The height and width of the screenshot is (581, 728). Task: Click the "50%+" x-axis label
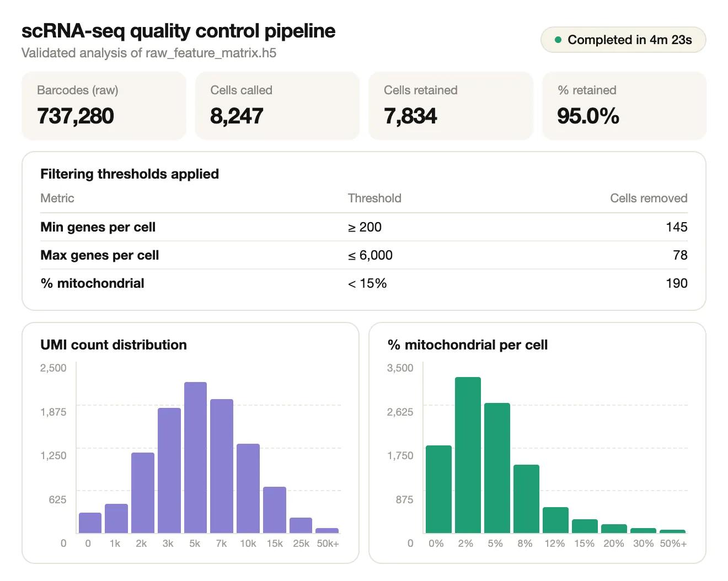tap(673, 544)
